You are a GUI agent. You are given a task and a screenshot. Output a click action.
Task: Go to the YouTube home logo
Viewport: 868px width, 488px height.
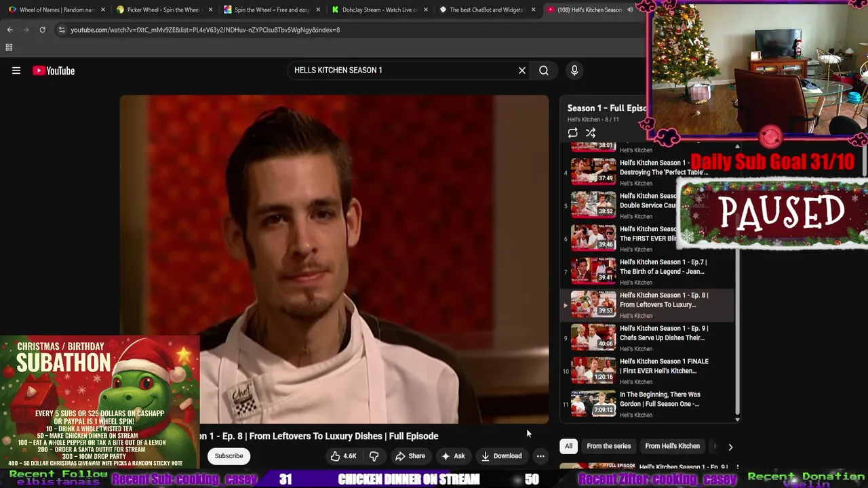click(54, 70)
